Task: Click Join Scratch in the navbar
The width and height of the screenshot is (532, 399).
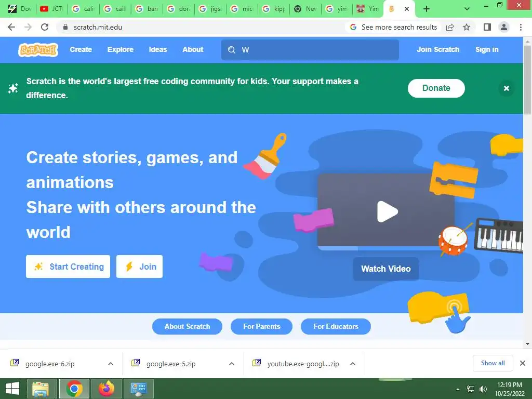Action: pyautogui.click(x=437, y=49)
